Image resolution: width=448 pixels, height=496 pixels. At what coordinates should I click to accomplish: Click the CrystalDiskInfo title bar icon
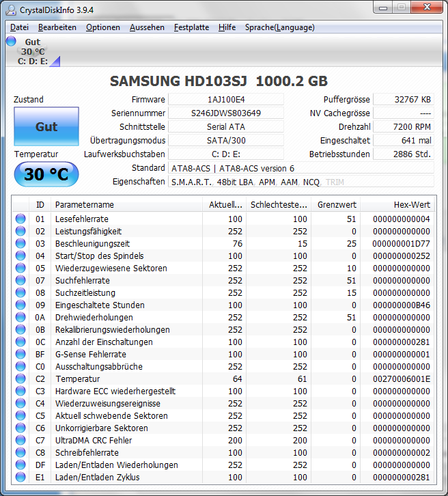click(11, 10)
